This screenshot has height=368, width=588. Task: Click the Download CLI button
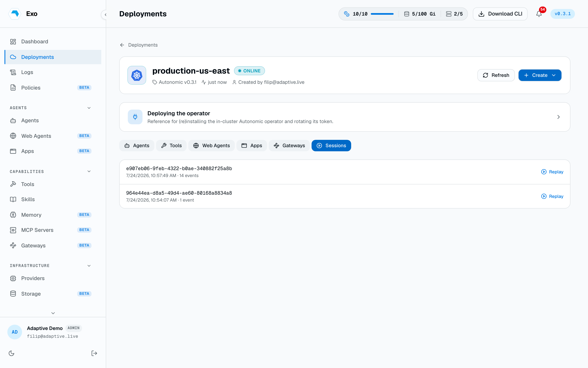(500, 14)
